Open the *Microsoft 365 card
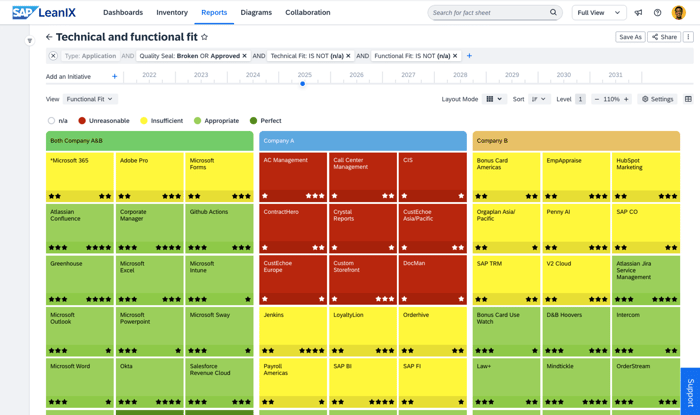This screenshot has height=415, width=700. tap(80, 177)
